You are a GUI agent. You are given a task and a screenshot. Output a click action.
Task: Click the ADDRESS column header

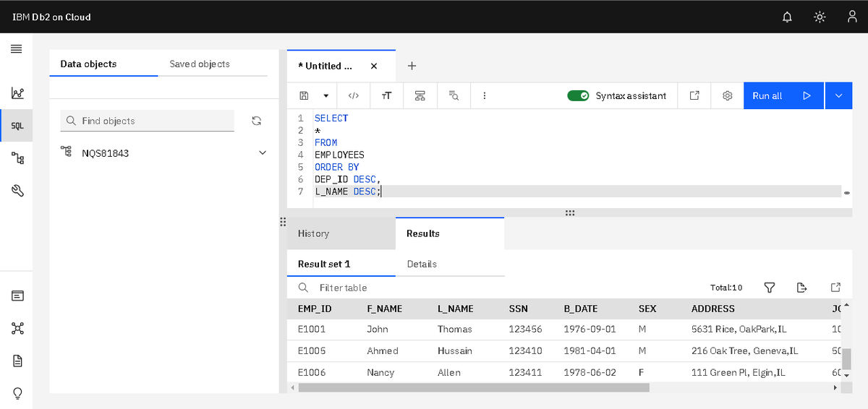tap(713, 309)
